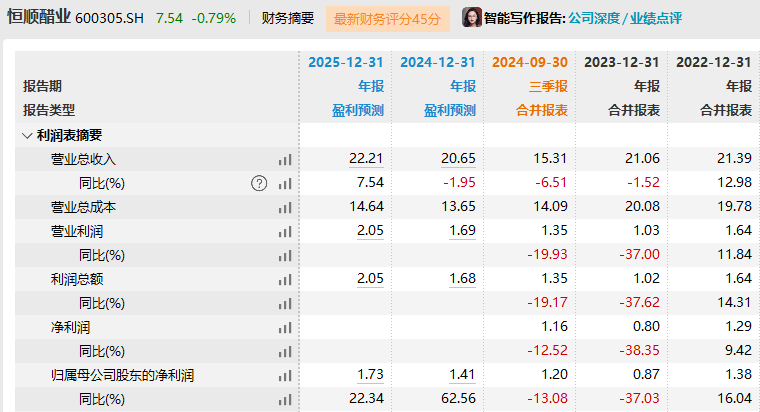Click the 2025-12-31 column header
760x412 pixels.
[346, 63]
